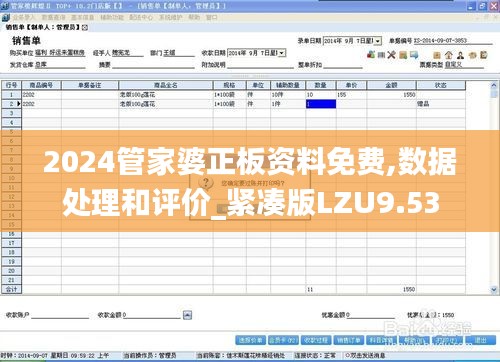The image size is (500, 362).
Task: Click the application icon beside the menu bar
Action: [x=6, y=17]
